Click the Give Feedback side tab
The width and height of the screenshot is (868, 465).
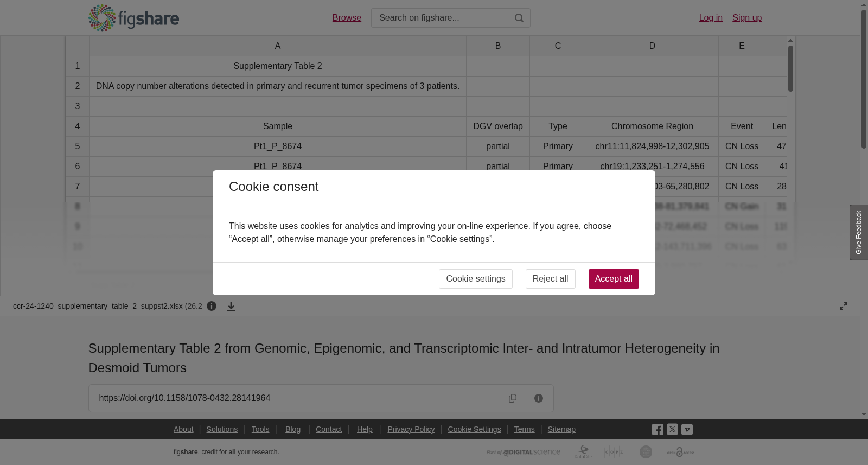[859, 232]
